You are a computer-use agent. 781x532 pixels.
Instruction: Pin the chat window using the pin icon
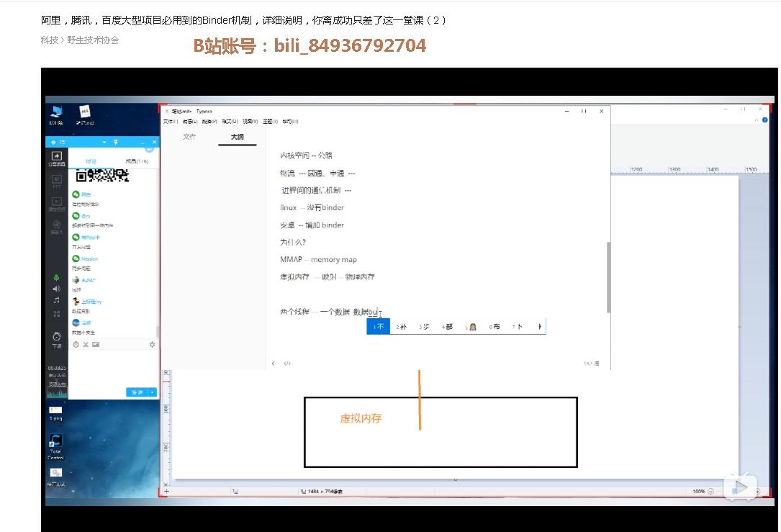point(117,142)
